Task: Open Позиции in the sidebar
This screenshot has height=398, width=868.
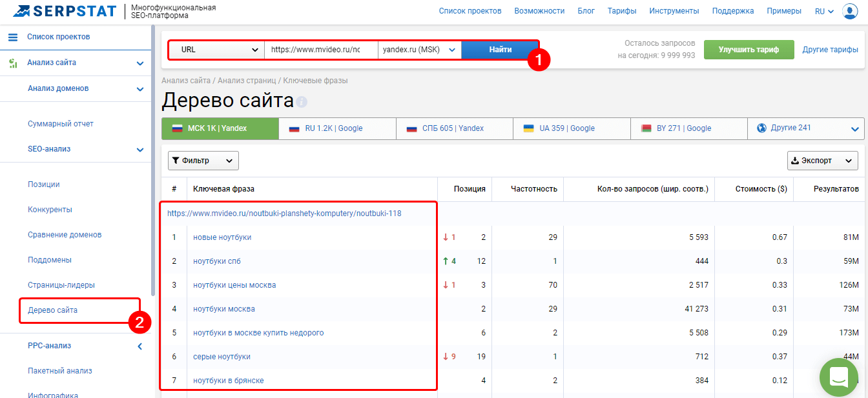Action: [x=44, y=184]
